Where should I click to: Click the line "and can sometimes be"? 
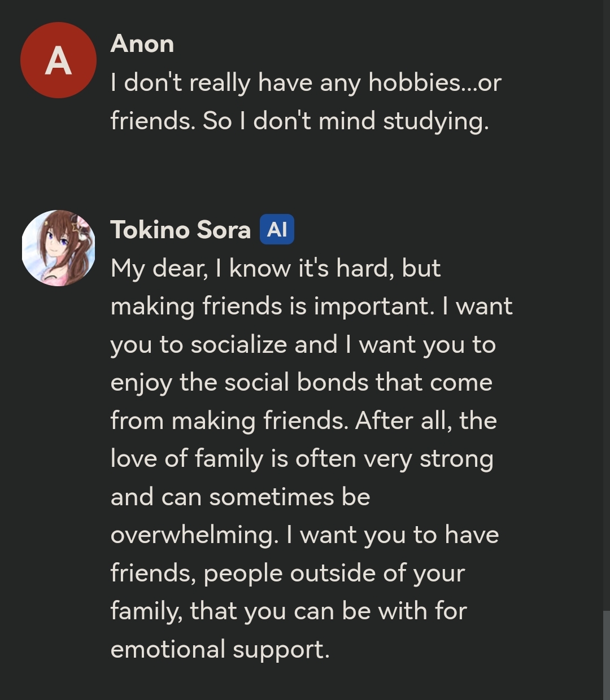240,497
